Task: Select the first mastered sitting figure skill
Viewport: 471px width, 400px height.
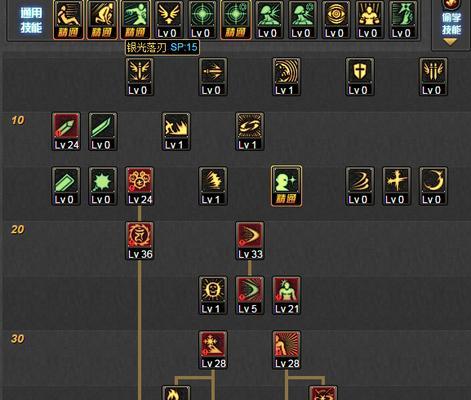Action: pos(68,20)
